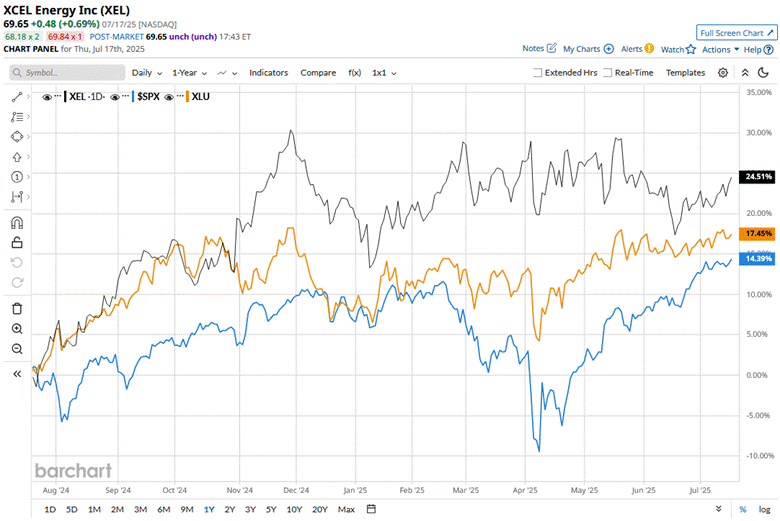780x521 pixels.
Task: Open the Full Screen Chart
Action: point(737,33)
